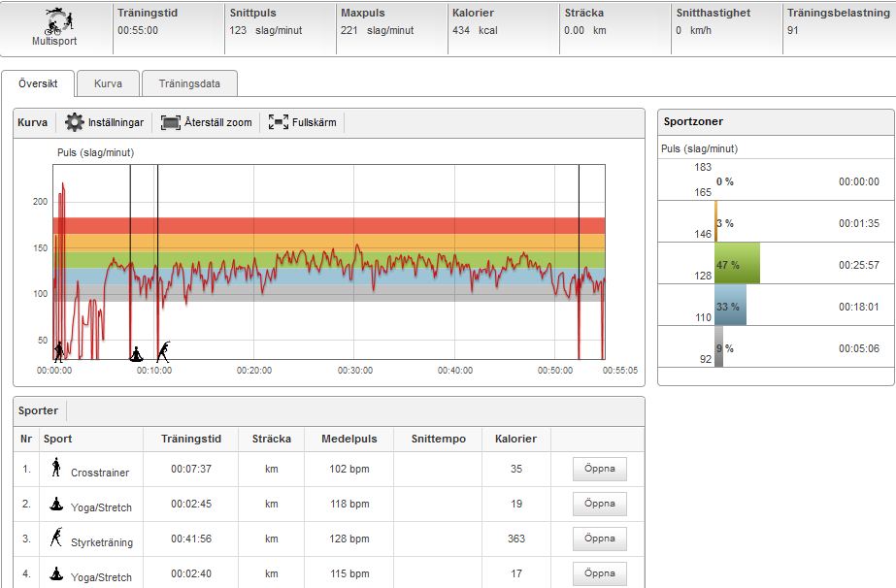Click the yoga marker on chart timeline

138,352
